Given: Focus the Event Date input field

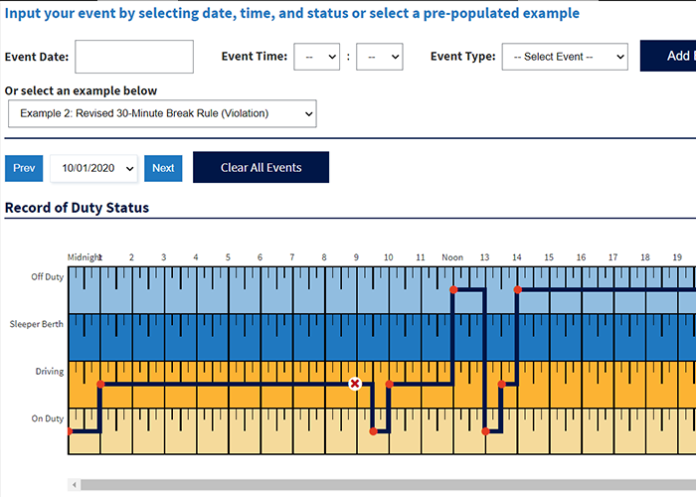Looking at the screenshot, I should [x=134, y=57].
